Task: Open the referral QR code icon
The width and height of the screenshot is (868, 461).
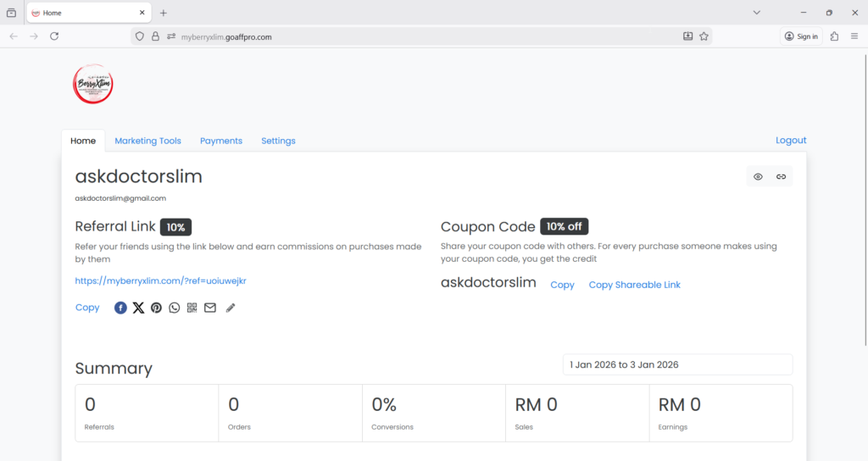Action: 192,308
